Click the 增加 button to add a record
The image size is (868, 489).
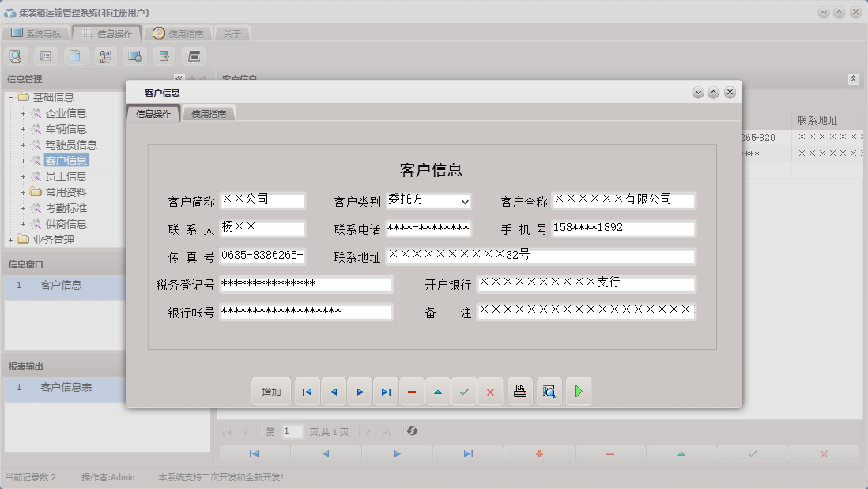(271, 391)
